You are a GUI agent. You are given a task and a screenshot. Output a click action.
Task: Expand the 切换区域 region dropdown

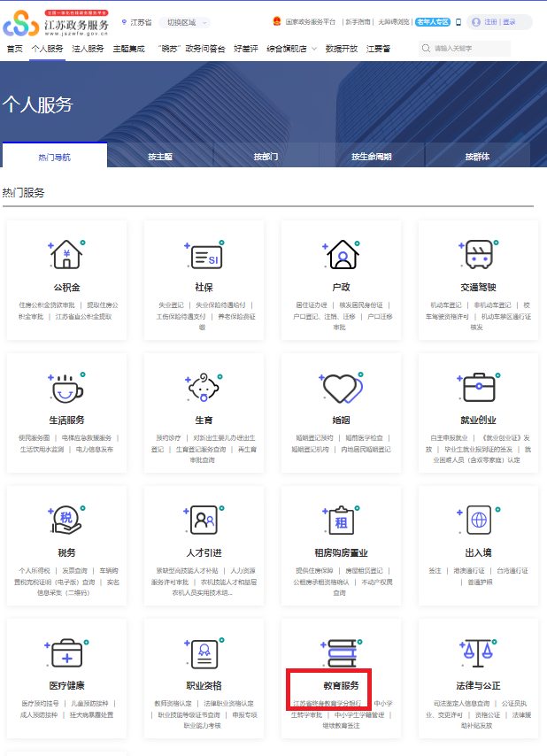[x=187, y=22]
